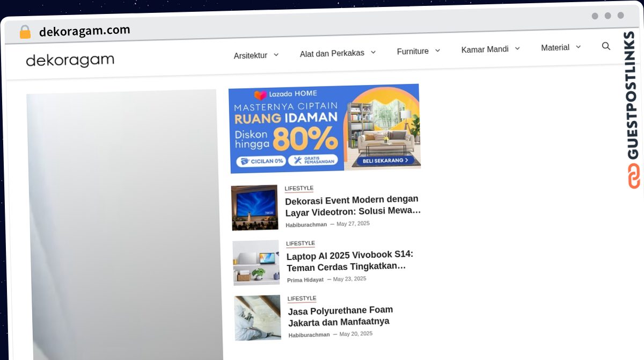Expand the chevron next to Alat dan Perkakas
This screenshot has height=360, width=644.
[x=373, y=52]
